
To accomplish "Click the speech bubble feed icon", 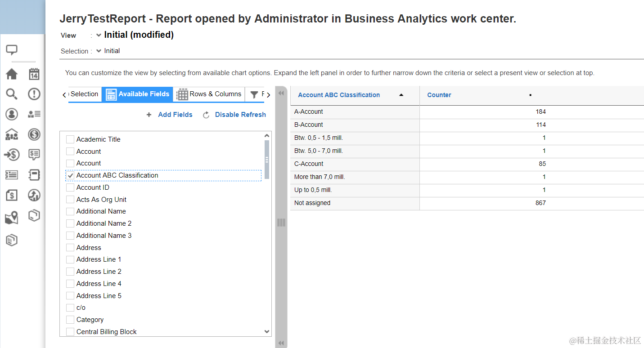I will [x=12, y=50].
